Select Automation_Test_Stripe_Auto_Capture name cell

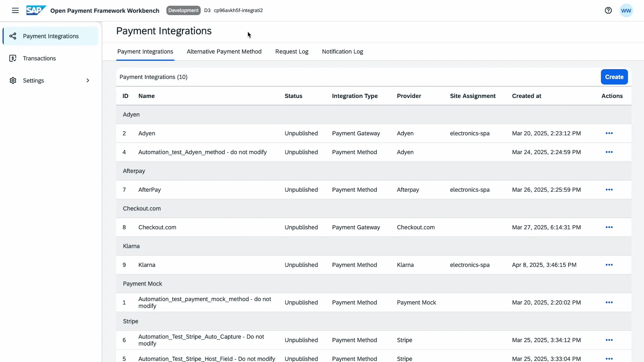pyautogui.click(x=201, y=340)
